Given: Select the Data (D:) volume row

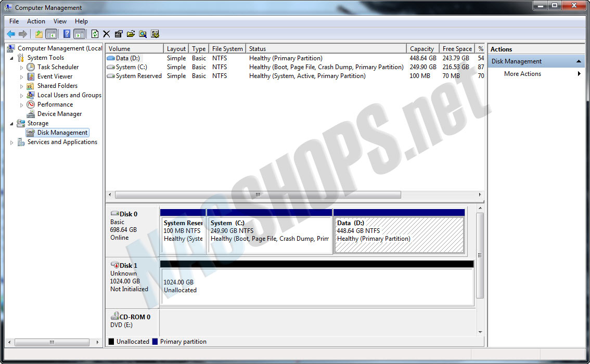Looking at the screenshot, I should click(295, 58).
